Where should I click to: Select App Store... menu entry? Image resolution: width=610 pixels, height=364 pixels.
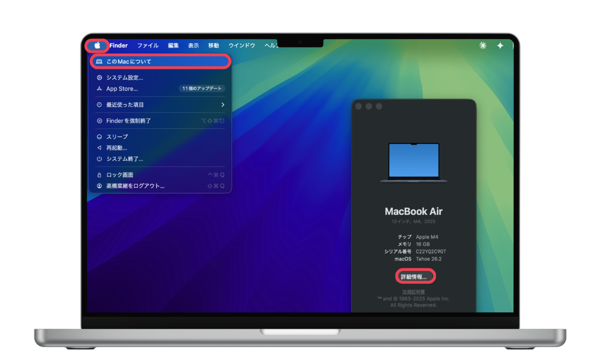(x=160, y=89)
